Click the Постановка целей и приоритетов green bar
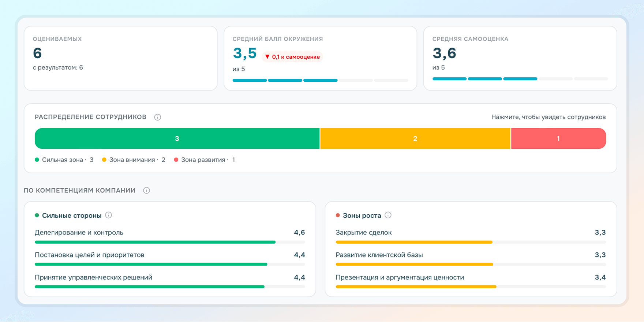Screen dimensions: 644x322 point(151,264)
